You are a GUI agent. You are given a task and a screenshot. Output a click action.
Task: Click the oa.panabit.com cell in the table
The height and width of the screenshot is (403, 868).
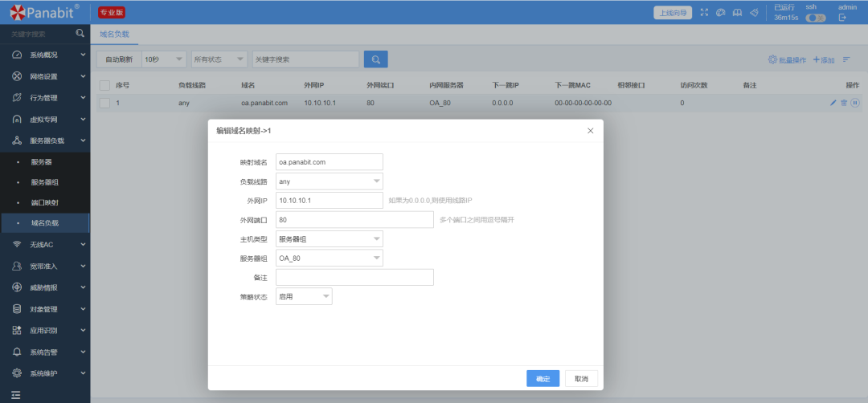[x=264, y=103]
